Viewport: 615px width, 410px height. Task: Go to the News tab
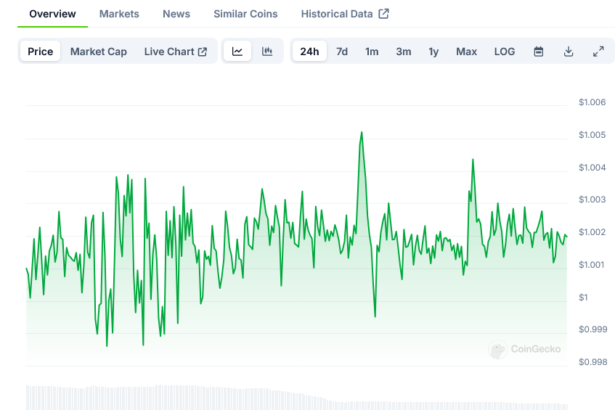(x=176, y=14)
